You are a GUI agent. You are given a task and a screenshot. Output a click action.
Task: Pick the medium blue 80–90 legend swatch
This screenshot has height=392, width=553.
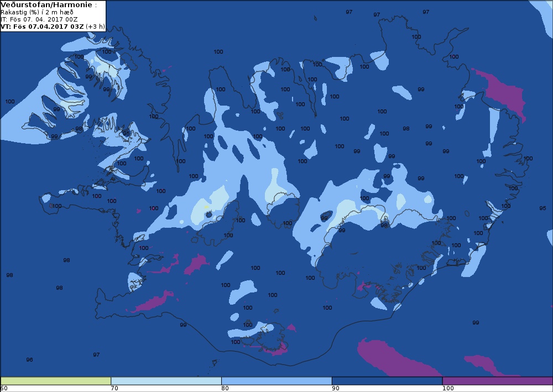click(276, 381)
